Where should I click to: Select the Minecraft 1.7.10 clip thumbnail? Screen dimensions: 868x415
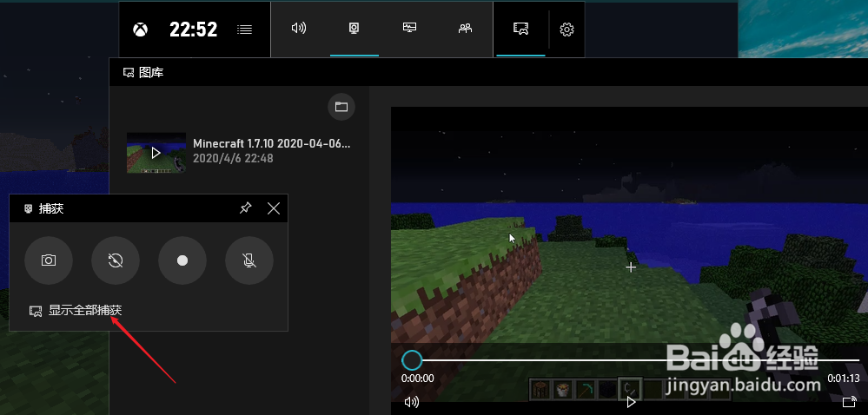click(x=156, y=153)
